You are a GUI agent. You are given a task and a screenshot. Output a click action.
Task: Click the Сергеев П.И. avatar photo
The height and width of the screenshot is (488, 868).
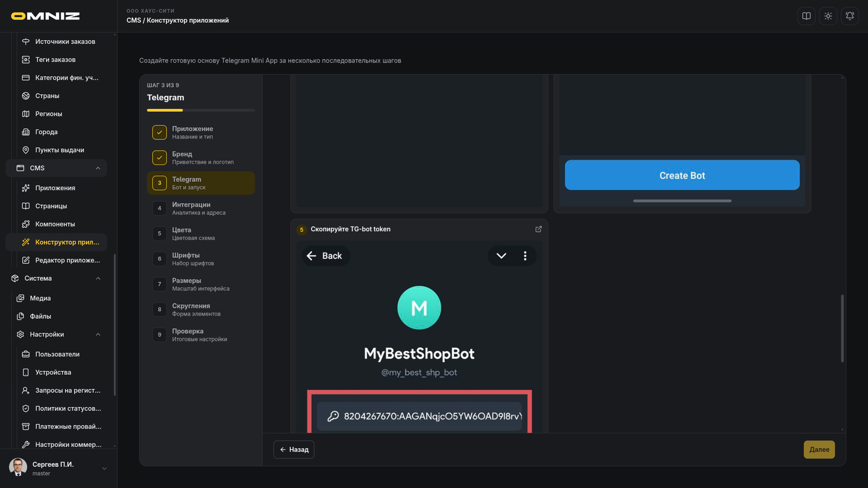18,468
